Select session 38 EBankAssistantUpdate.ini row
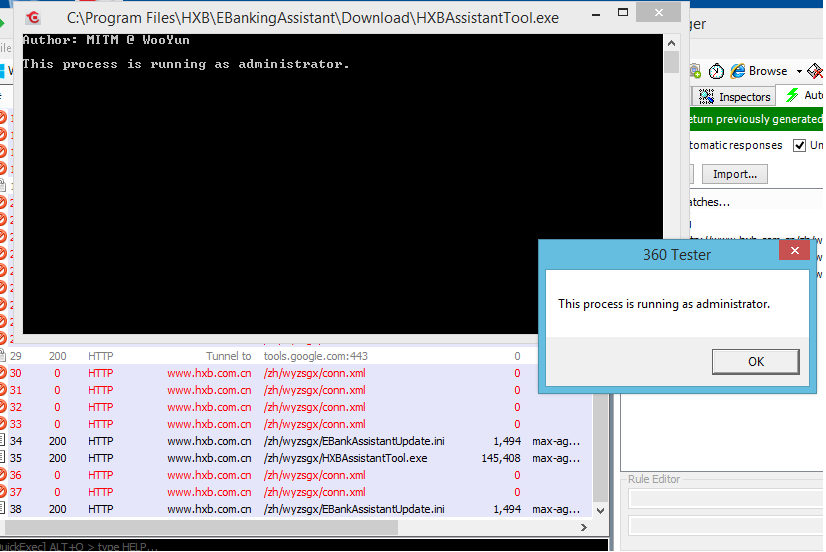The height and width of the screenshot is (552, 826). (295, 509)
